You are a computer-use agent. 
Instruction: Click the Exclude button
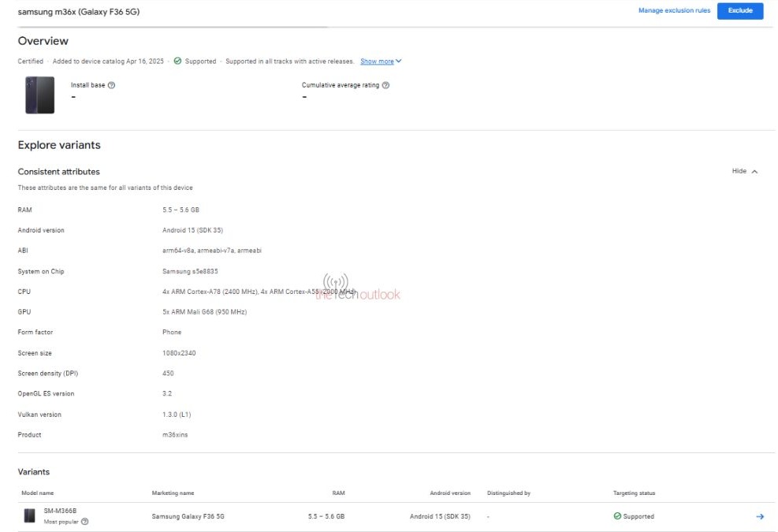pyautogui.click(x=740, y=10)
